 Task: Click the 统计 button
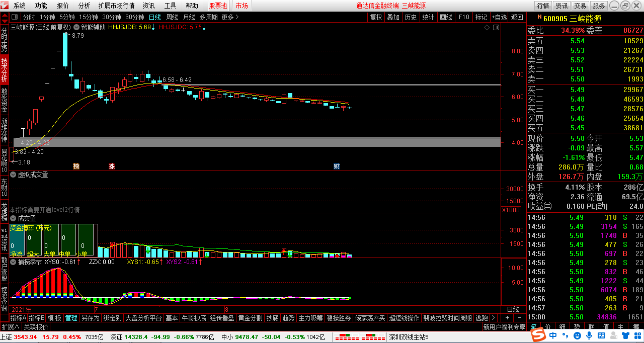[x=428, y=17]
